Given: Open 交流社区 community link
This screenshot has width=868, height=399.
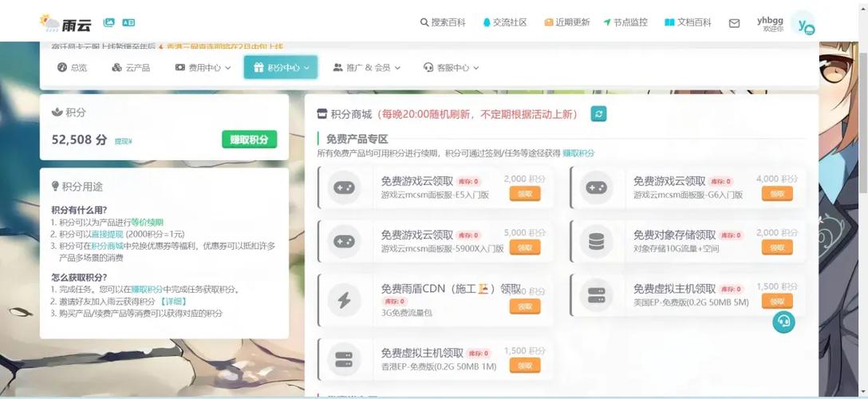Looking at the screenshot, I should [505, 22].
